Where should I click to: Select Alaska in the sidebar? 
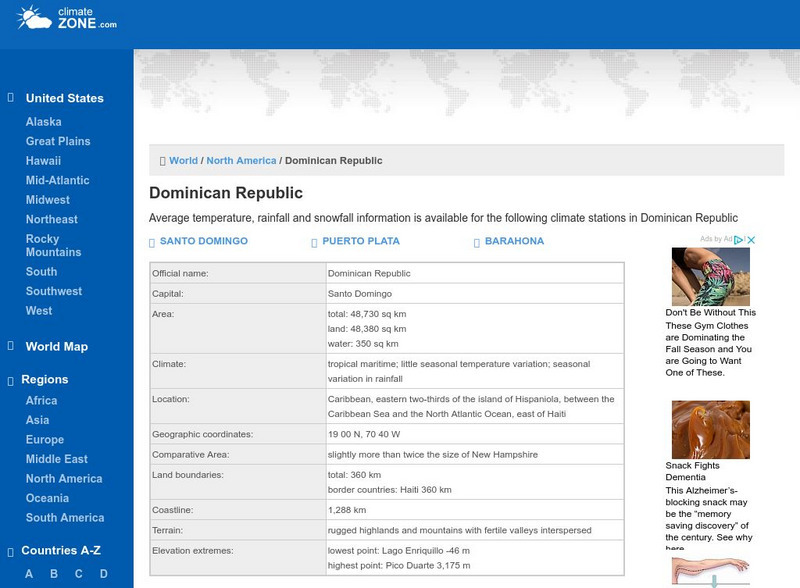click(x=43, y=122)
